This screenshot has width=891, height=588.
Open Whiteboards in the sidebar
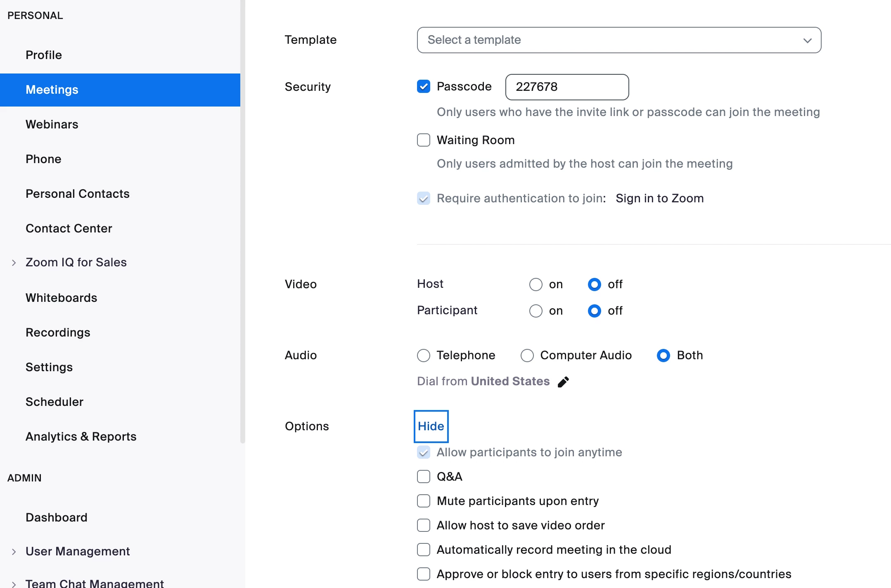pyautogui.click(x=62, y=298)
